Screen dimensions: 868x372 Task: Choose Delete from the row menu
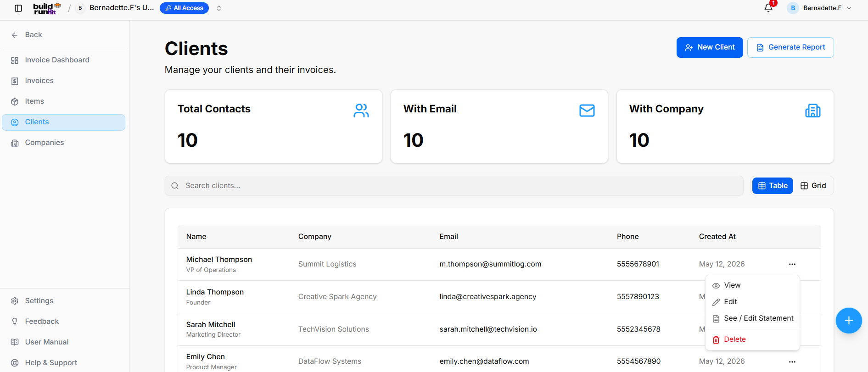click(x=752, y=339)
